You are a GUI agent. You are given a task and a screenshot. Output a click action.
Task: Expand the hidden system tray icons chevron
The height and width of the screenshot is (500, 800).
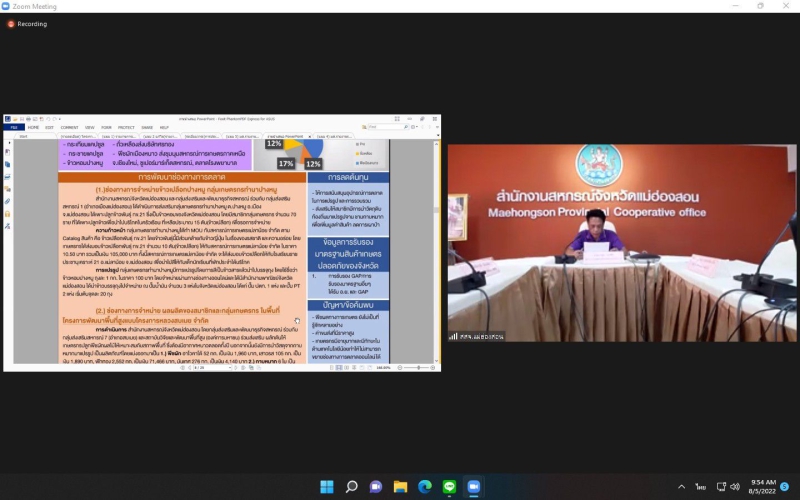[x=681, y=487]
